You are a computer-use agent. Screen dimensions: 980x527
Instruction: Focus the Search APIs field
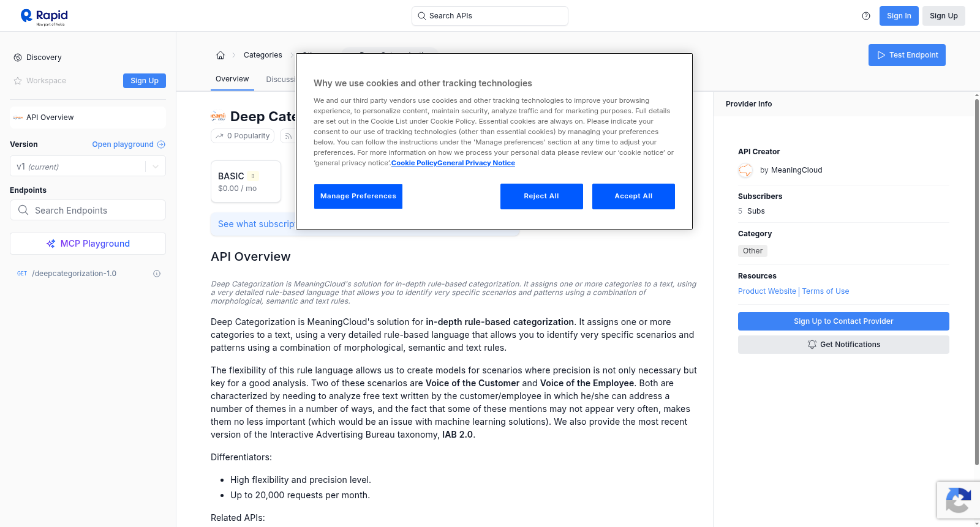pos(490,16)
